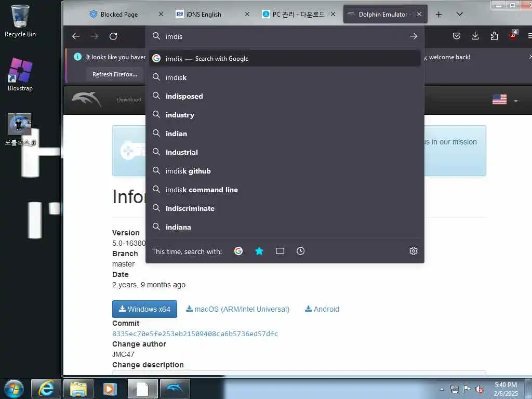Download the Android build
Image resolution: width=532 pixels, height=399 pixels.
(322, 309)
